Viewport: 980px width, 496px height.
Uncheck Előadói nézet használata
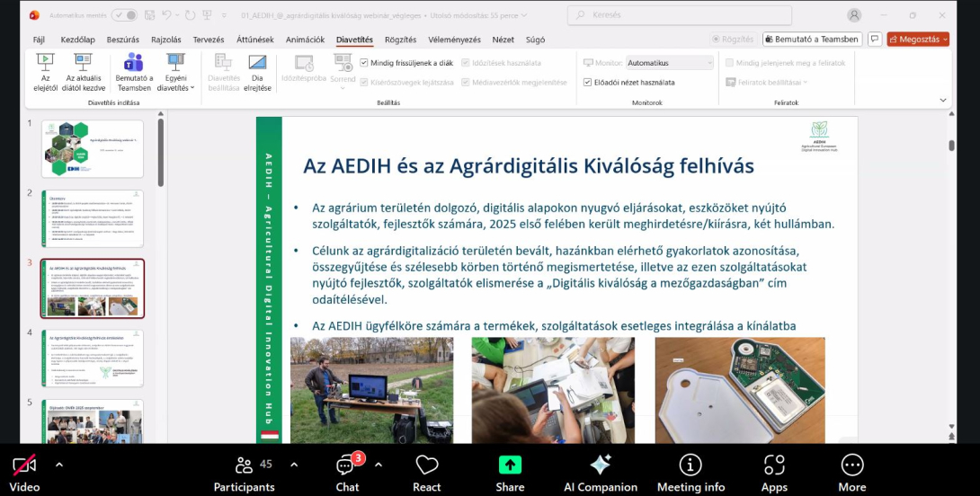(587, 82)
